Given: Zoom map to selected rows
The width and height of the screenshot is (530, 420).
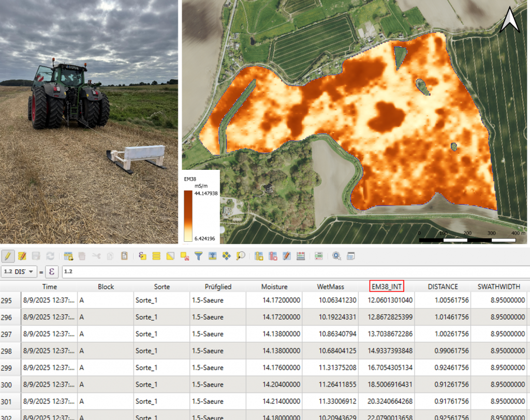Looking at the screenshot, I should point(240,256).
